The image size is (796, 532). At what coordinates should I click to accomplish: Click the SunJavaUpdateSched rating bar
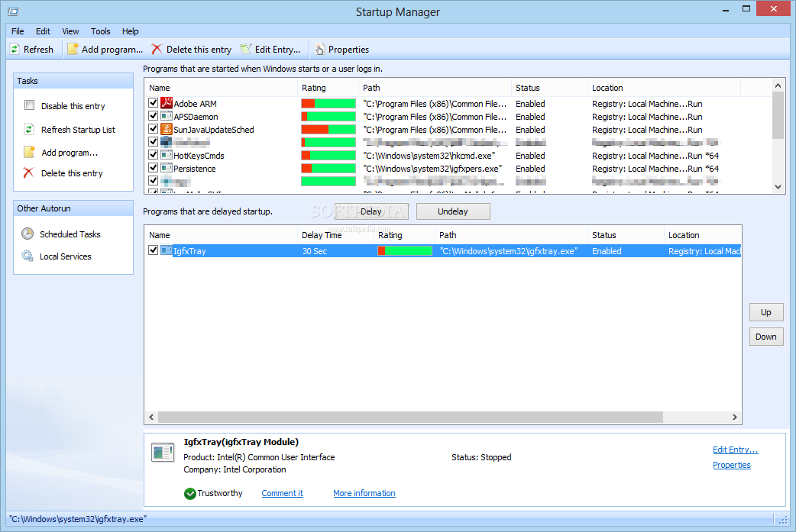328,129
